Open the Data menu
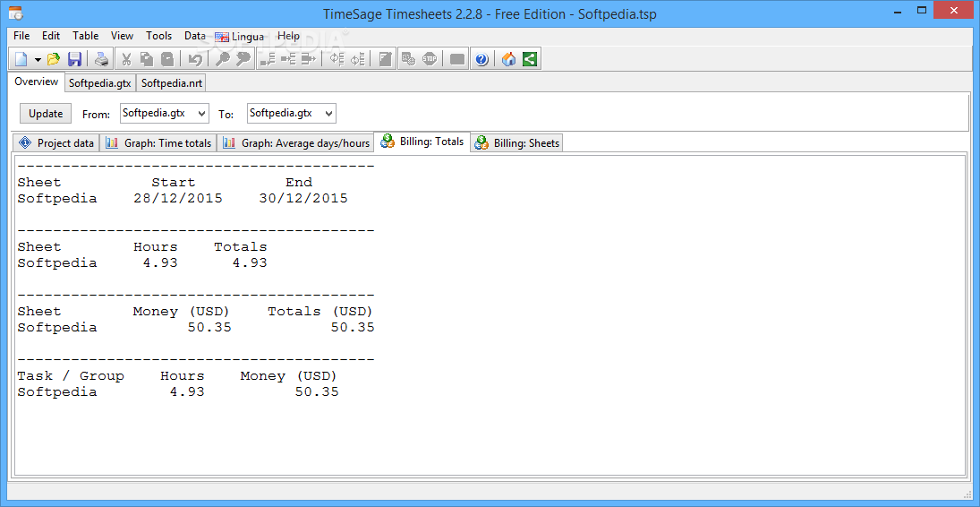980x507 pixels. [195, 37]
